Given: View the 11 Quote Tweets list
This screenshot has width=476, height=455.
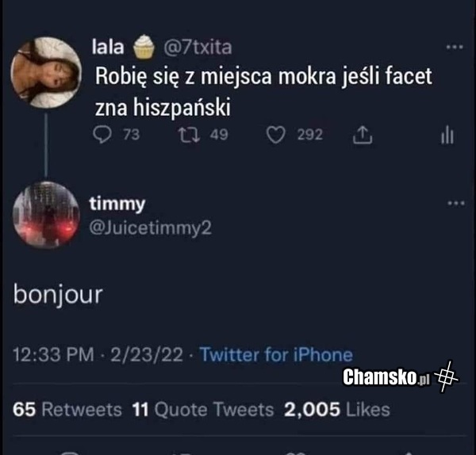Looking at the screenshot, I should tap(203, 409).
